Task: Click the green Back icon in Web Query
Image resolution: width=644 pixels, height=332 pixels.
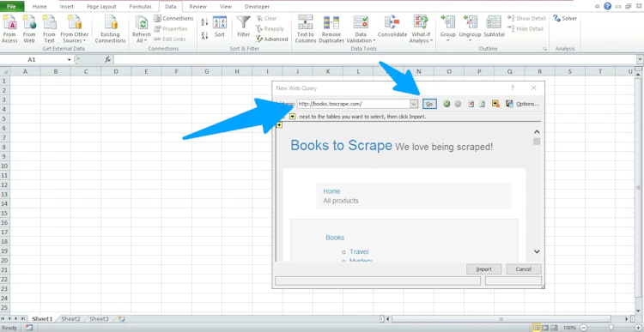Action: [447, 105]
